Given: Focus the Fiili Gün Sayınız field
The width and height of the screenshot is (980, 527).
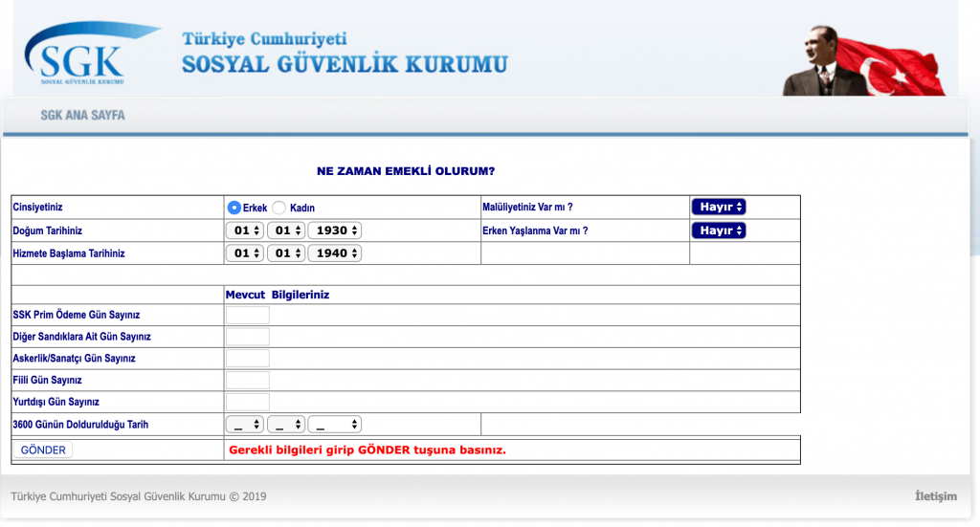Looking at the screenshot, I should click(248, 381).
